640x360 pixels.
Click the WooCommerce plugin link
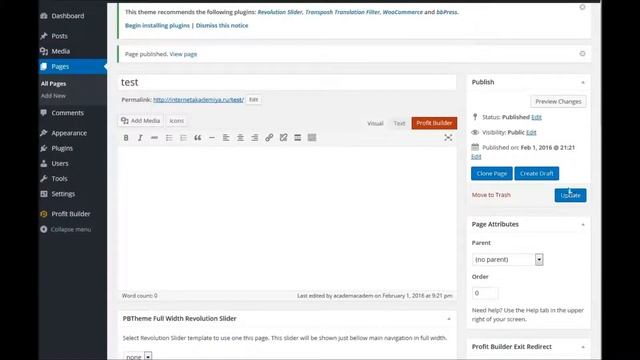point(402,12)
